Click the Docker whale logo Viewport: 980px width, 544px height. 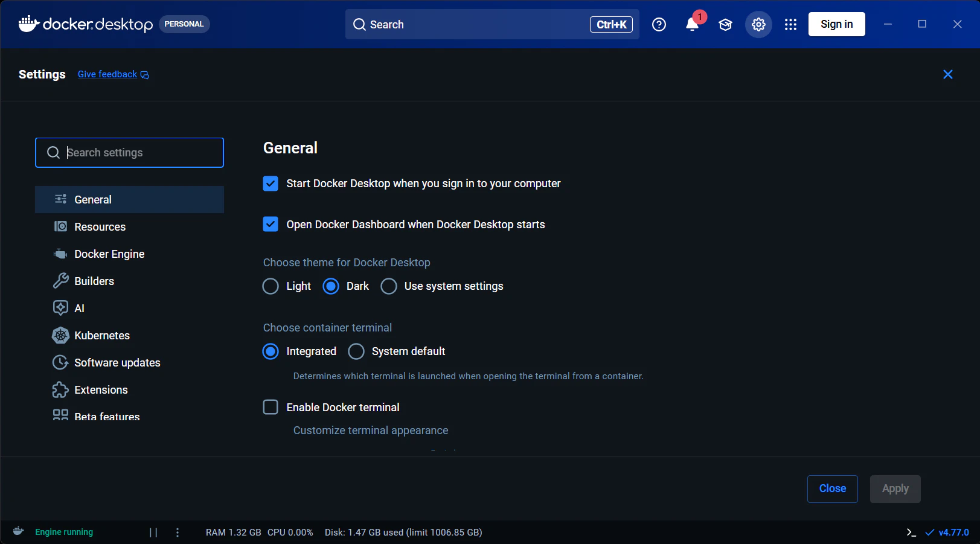[29, 24]
